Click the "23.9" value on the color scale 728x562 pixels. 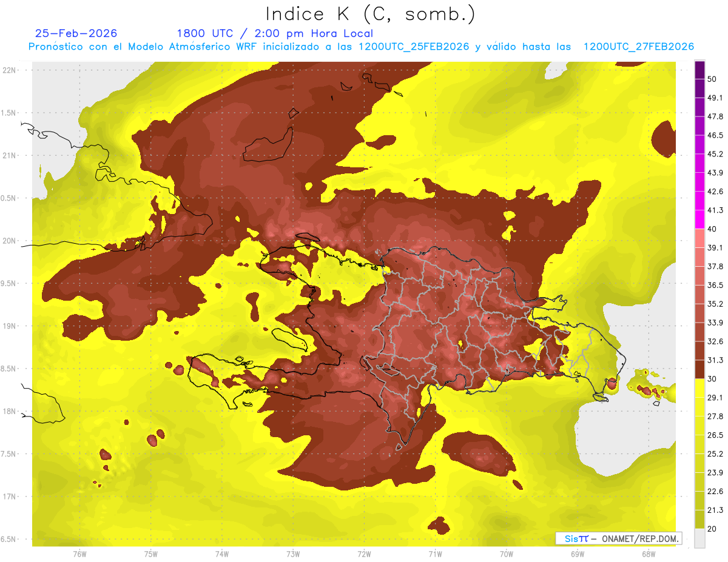click(x=715, y=472)
